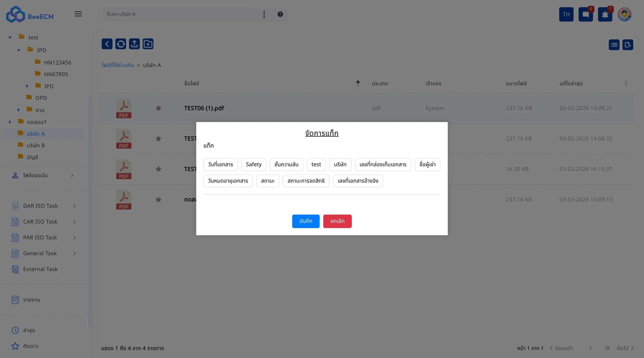Screen dimensions: 644x358
Task: Click the back arrow toolbar button
Action: pos(107,44)
